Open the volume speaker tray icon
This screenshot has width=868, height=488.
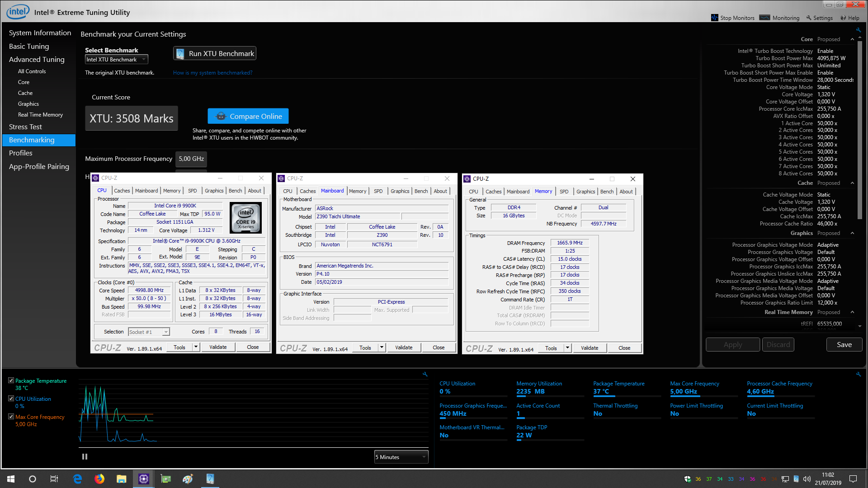pos(807,479)
